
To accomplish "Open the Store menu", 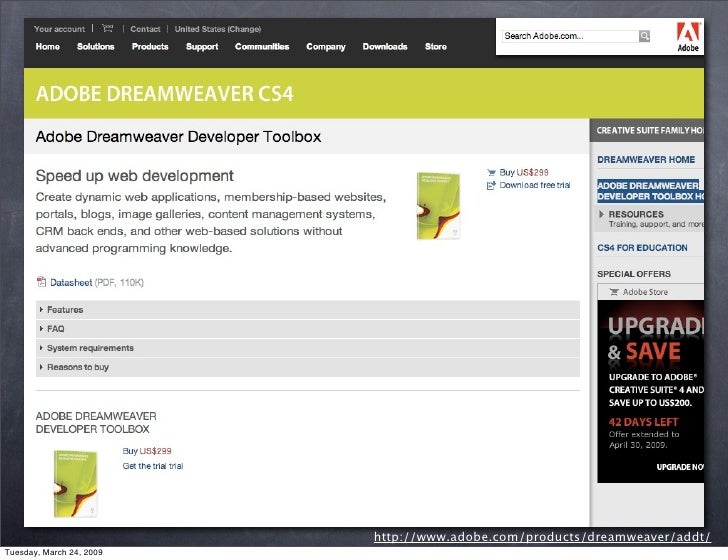I will coord(436,46).
